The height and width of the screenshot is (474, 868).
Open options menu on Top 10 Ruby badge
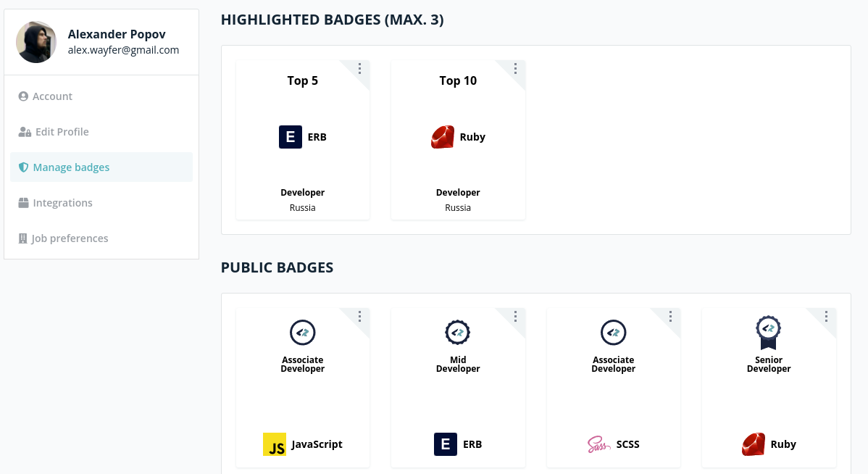[515, 68]
